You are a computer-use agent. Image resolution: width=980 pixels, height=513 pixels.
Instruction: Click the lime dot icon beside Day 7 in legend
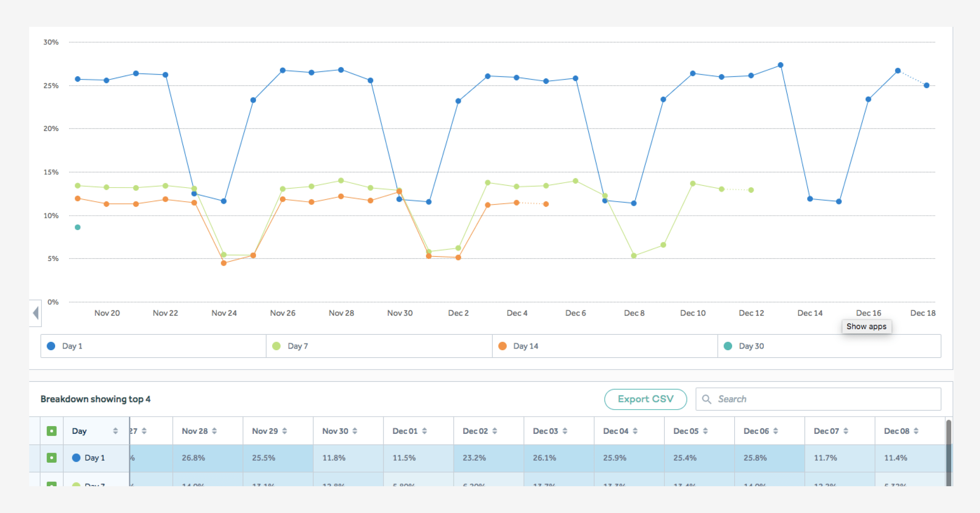point(277,346)
